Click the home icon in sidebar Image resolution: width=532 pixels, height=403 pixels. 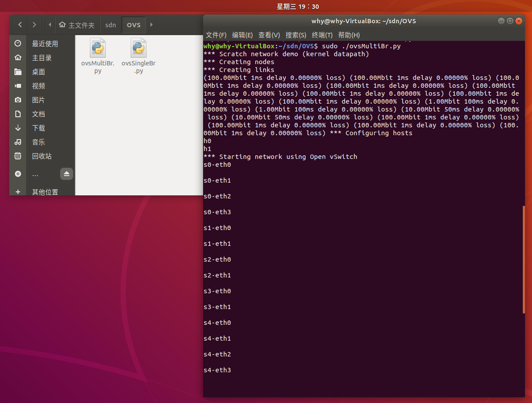(x=18, y=58)
